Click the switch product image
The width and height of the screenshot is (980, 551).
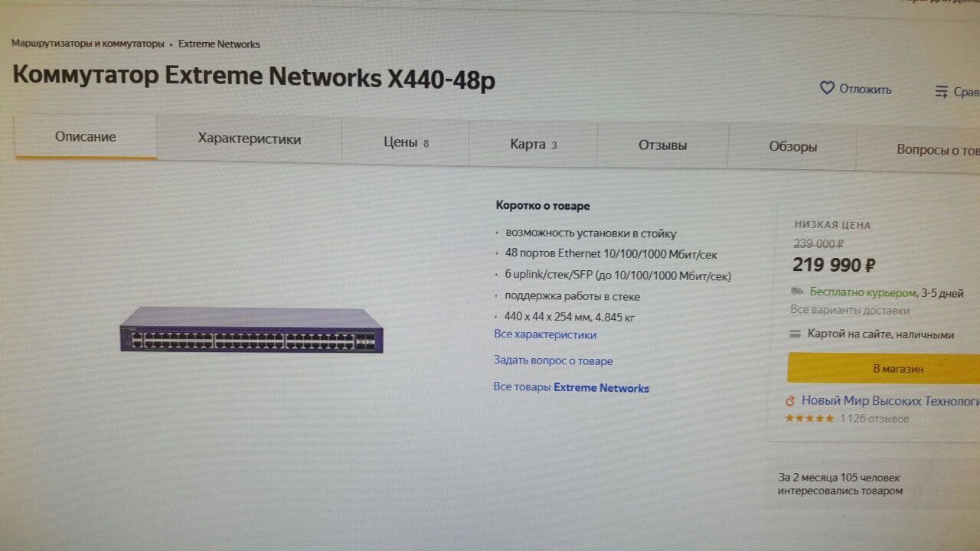coord(251,329)
